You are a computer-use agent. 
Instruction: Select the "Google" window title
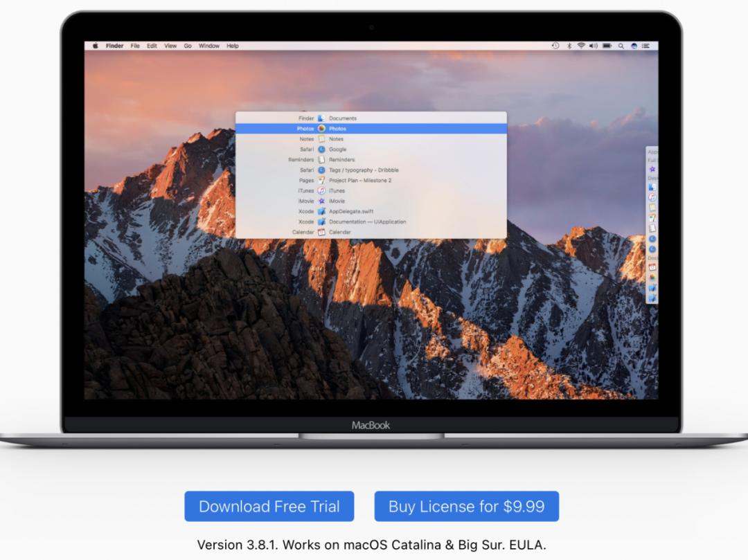[x=337, y=150]
